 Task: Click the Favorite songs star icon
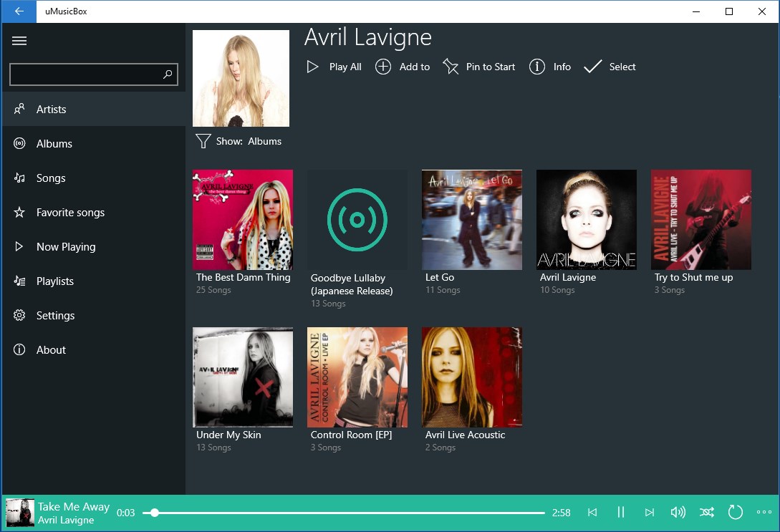19,213
